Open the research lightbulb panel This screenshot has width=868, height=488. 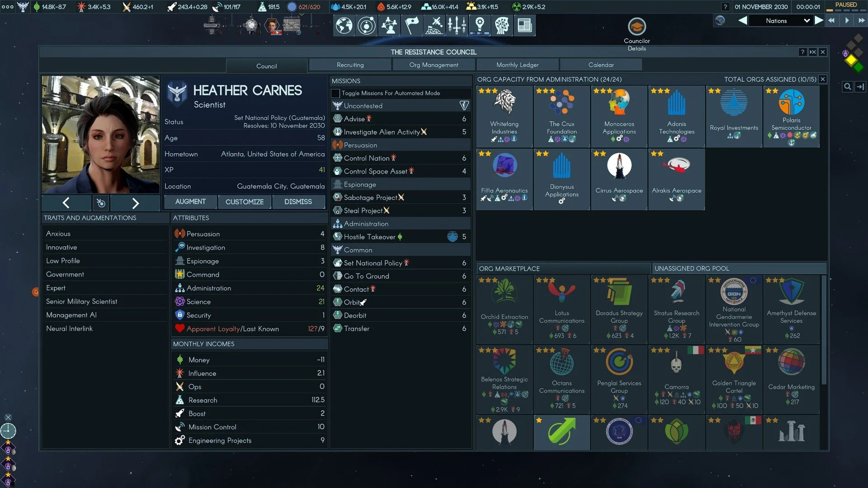coord(480,25)
